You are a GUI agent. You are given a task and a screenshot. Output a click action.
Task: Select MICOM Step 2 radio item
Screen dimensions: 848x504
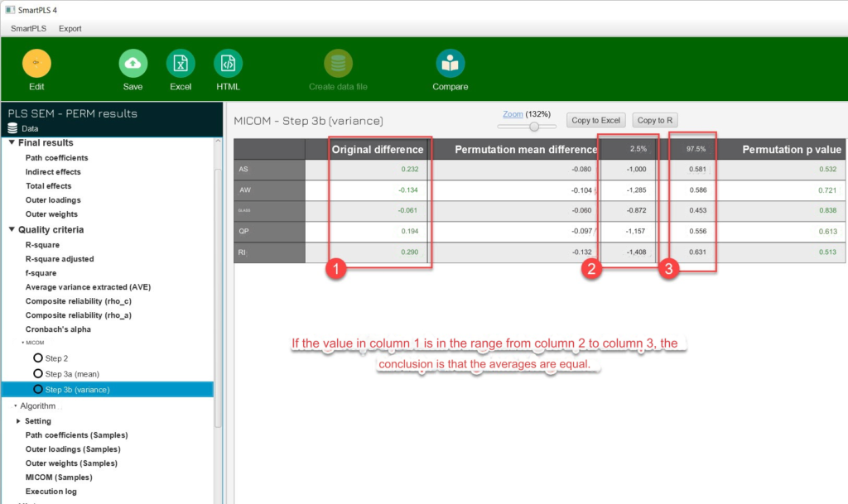pos(38,358)
